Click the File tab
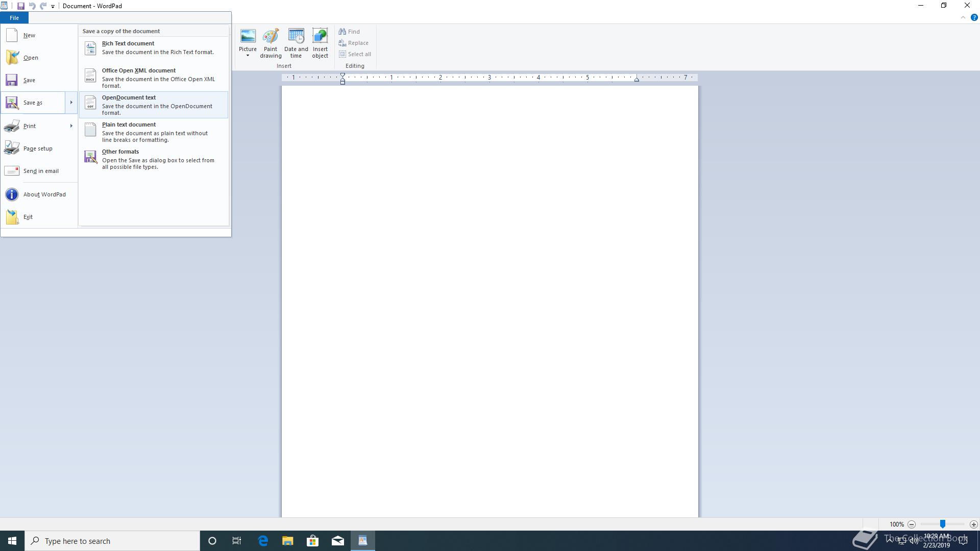Viewport: 980px width, 551px height. (x=14, y=18)
